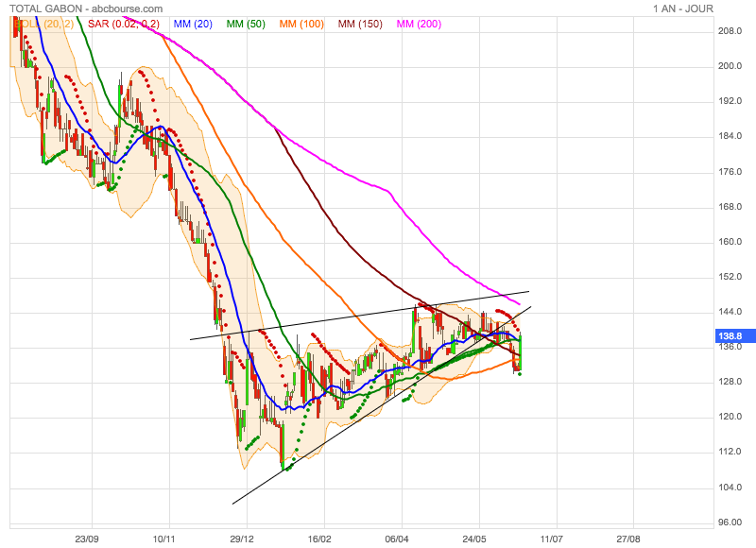Click the TOTAL GABON - abcbourse.com title
756x548 pixels.
tap(86, 9)
